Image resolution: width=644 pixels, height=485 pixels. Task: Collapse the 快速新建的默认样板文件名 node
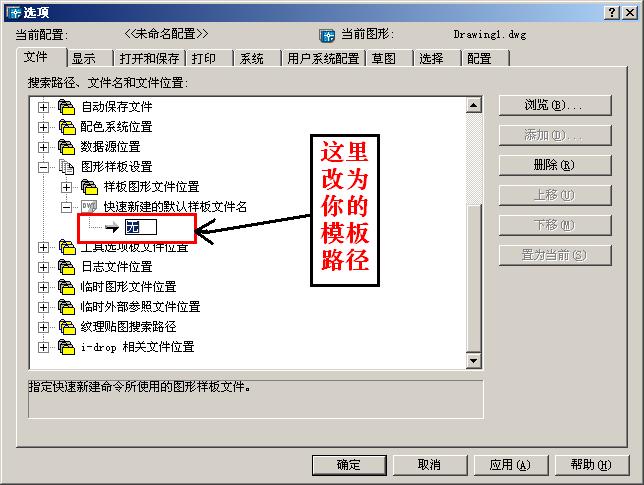(66, 207)
